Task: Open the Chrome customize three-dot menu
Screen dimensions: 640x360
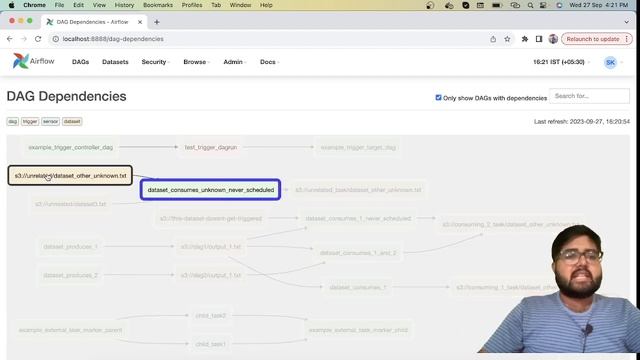Action: (x=627, y=39)
